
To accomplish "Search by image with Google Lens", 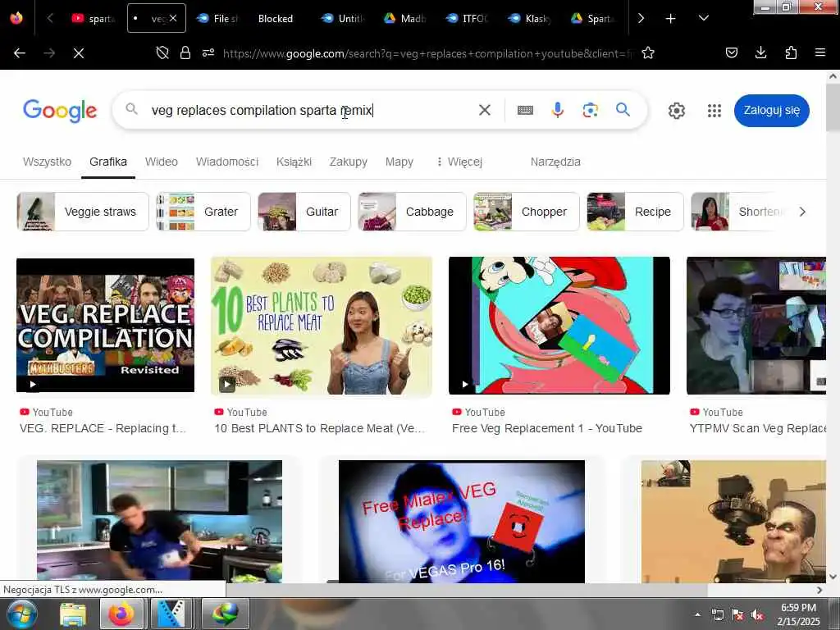I will pos(590,110).
